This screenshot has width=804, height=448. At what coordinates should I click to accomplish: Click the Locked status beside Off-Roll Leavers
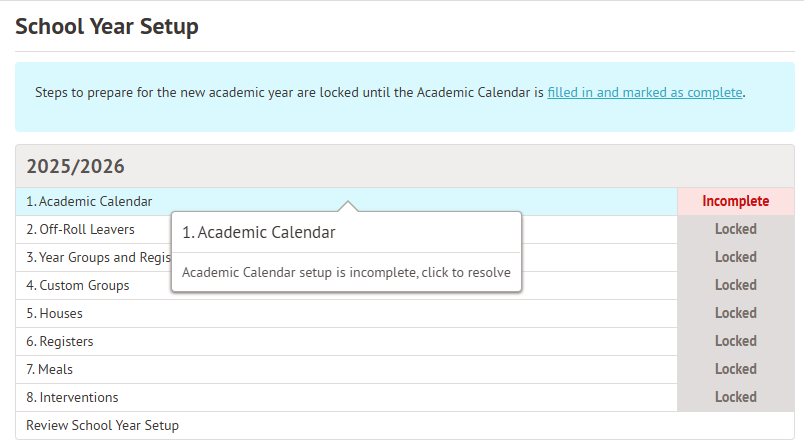pyautogui.click(x=735, y=229)
